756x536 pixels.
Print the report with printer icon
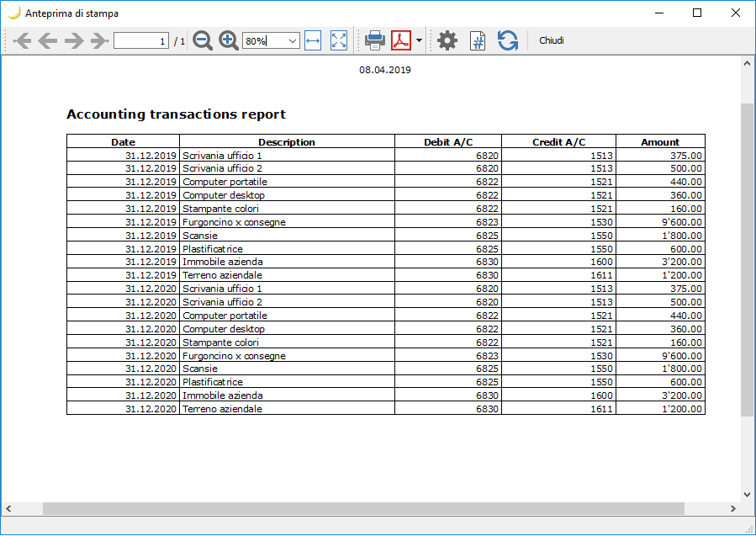click(374, 40)
